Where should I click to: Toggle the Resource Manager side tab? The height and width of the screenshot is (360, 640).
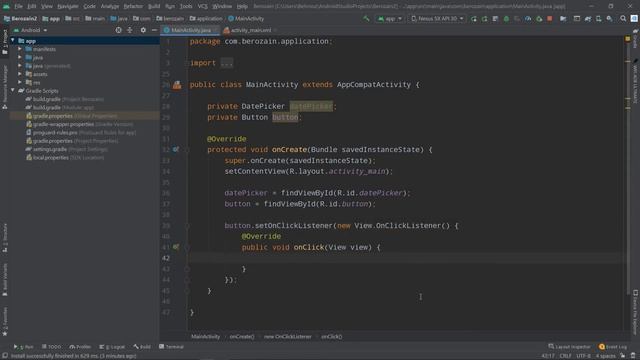tap(5, 87)
